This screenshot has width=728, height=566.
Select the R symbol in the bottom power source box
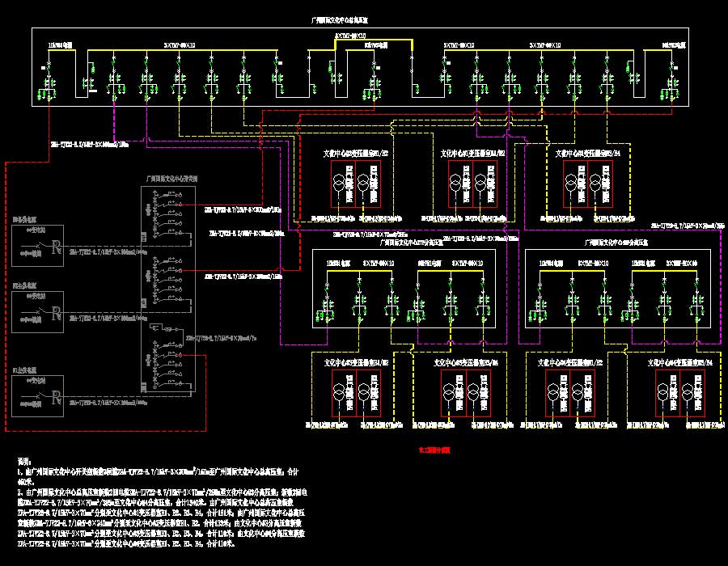click(x=55, y=397)
